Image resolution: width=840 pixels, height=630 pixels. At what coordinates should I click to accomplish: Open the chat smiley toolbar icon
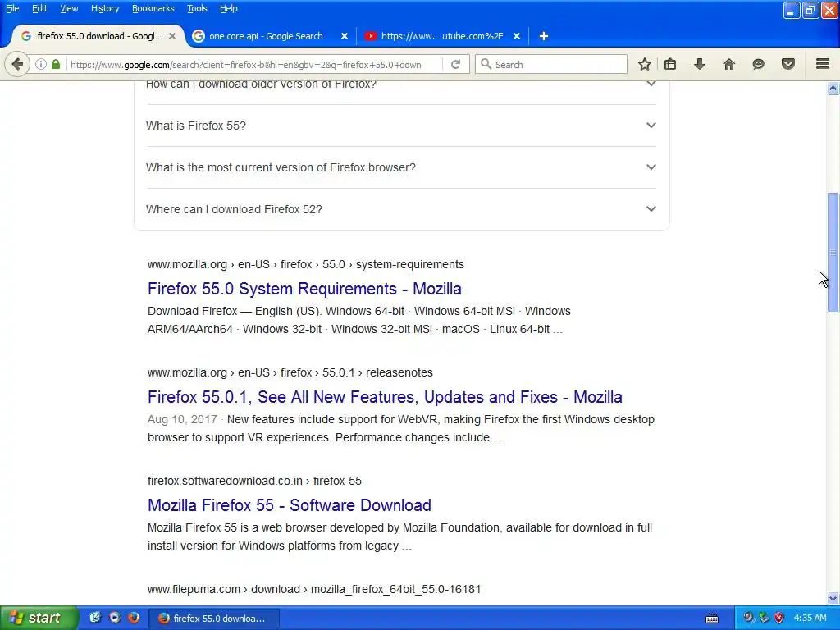coord(758,64)
